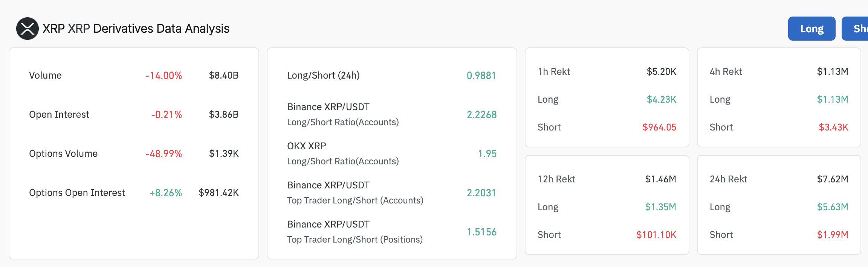The image size is (868, 267).
Task: Click the Long/Short (24h) ratio 0.9881
Action: [481, 75]
